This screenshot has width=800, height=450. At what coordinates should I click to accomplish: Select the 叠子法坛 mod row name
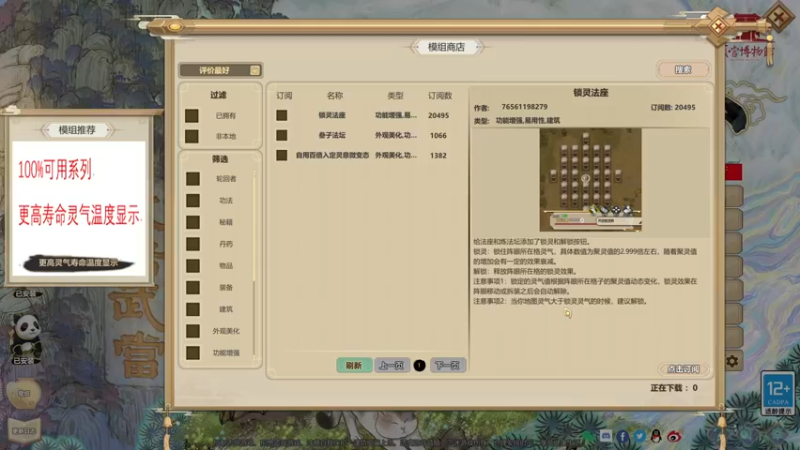tap(332, 135)
